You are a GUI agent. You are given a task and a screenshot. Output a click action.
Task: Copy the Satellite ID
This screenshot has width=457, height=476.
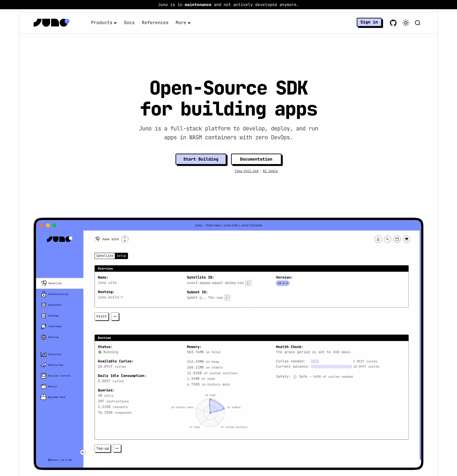click(x=248, y=283)
